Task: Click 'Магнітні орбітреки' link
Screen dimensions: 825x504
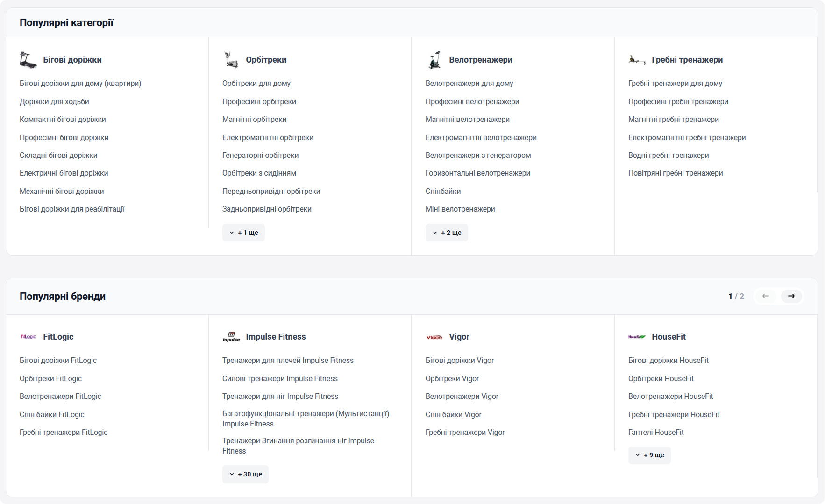Action: pyautogui.click(x=255, y=120)
